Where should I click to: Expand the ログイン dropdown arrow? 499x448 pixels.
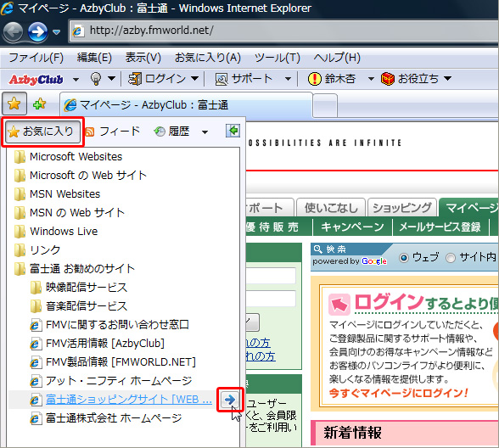click(x=195, y=78)
